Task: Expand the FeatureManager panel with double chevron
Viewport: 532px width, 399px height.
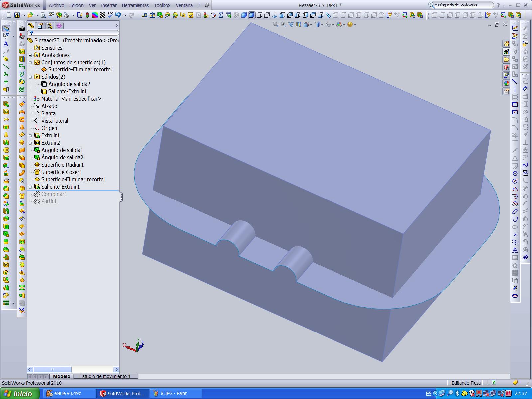Action: [x=116, y=26]
